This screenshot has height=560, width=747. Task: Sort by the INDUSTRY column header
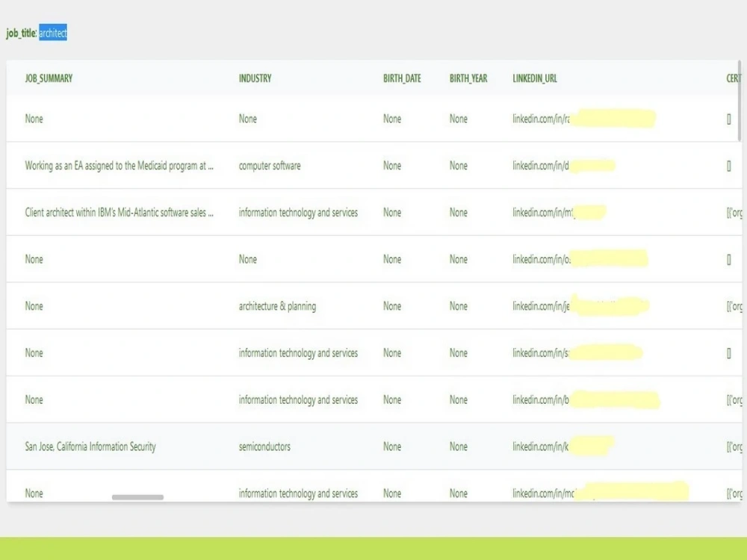pos(255,78)
